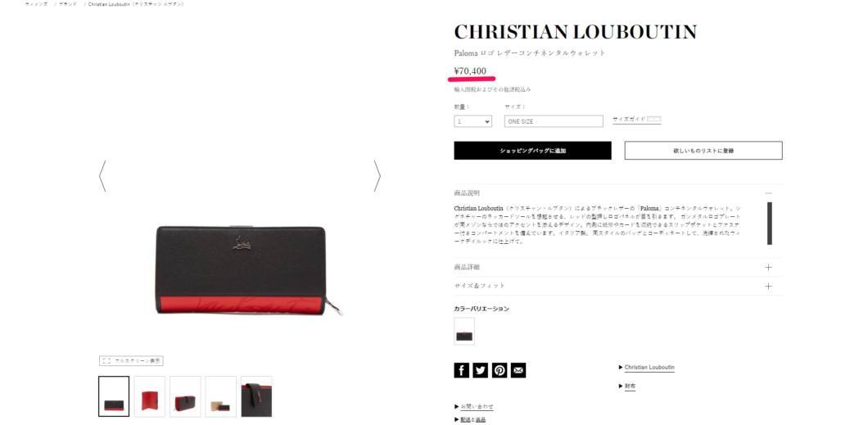Add wallet to shopping bag

tap(532, 151)
